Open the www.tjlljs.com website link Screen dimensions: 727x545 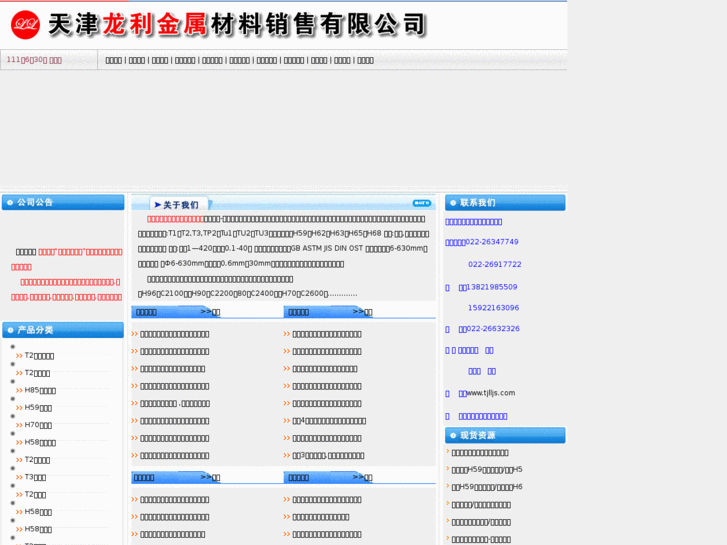[x=491, y=393]
